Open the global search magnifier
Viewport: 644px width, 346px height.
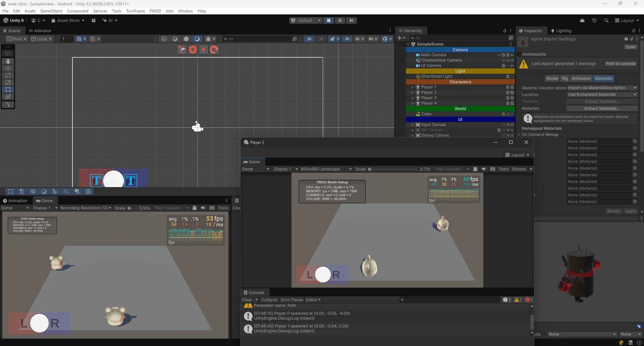[x=606, y=20]
